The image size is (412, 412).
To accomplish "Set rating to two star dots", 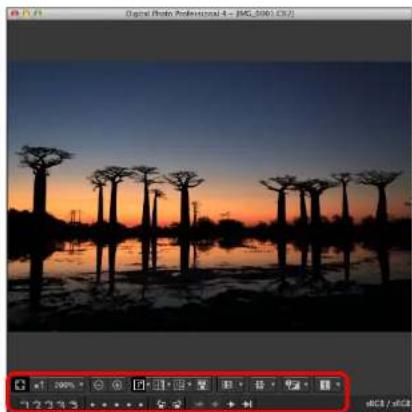I will 104,405.
